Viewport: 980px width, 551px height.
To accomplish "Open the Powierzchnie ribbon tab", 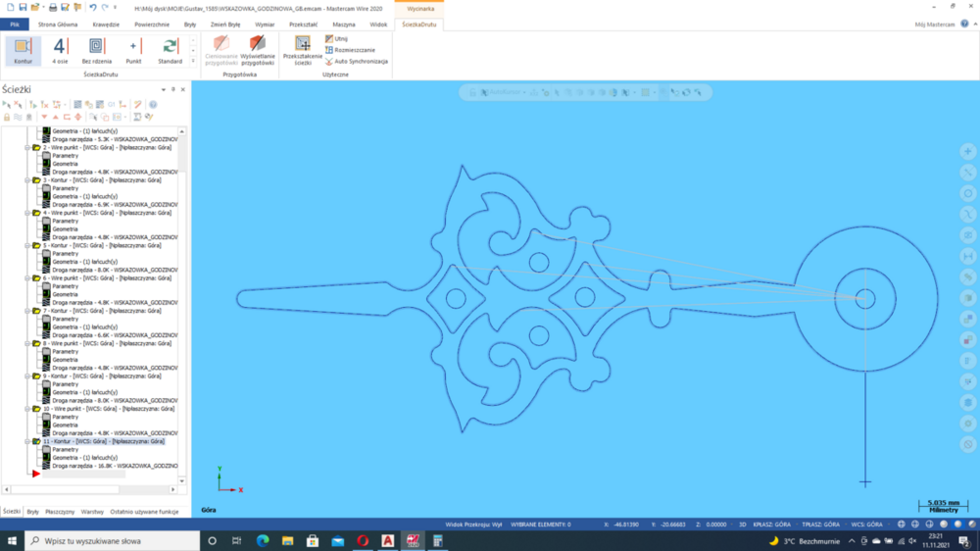I will (x=152, y=25).
